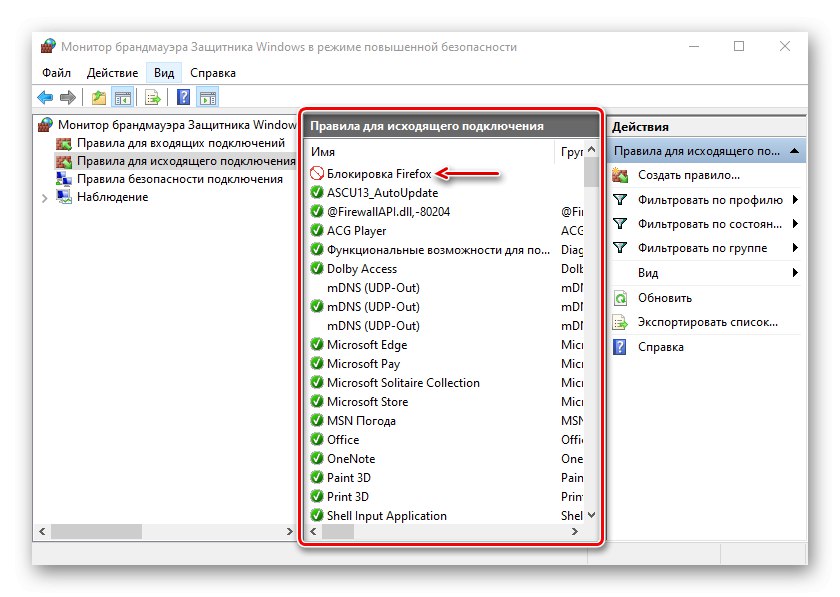
Task: Select Правила для исходящего подключения tree item
Action: (186, 161)
